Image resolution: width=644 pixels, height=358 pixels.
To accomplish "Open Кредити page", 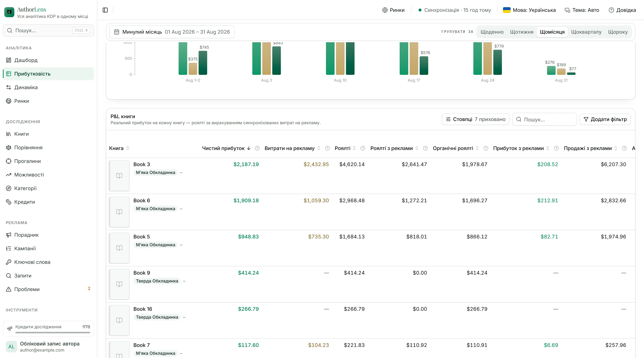I will pos(48,202).
